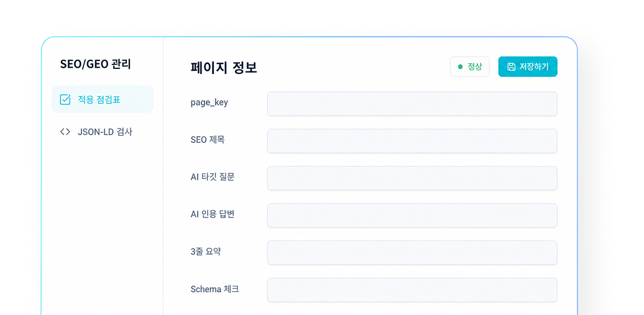Click the page_key label
Image resolution: width=644 pixels, height=315 pixels.
point(209,103)
